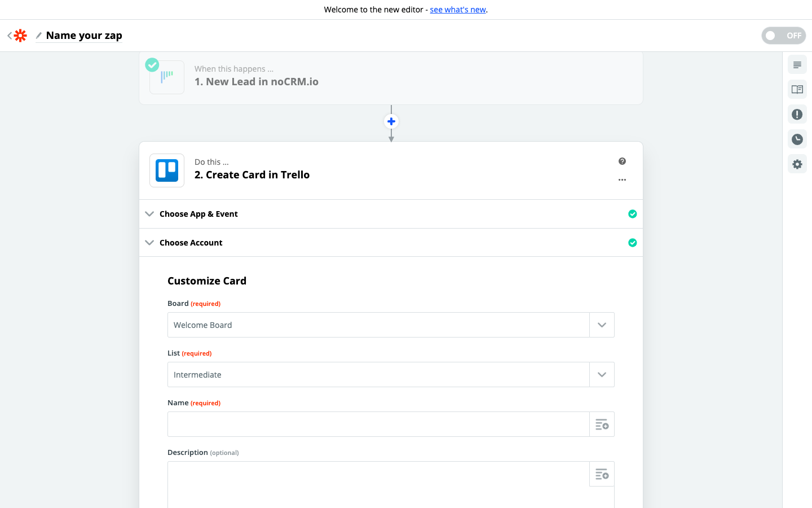
Task: Insert a field into the Description input
Action: tap(602, 474)
